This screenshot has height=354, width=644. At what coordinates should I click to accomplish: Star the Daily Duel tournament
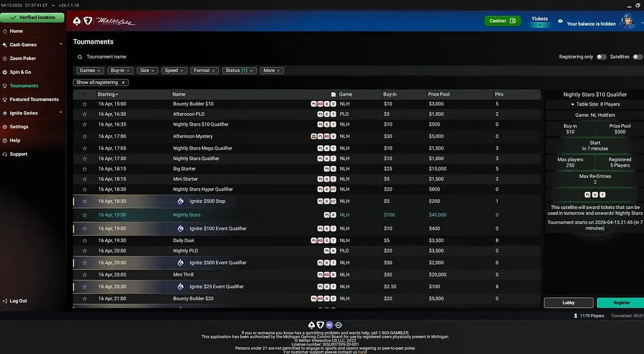click(85, 241)
